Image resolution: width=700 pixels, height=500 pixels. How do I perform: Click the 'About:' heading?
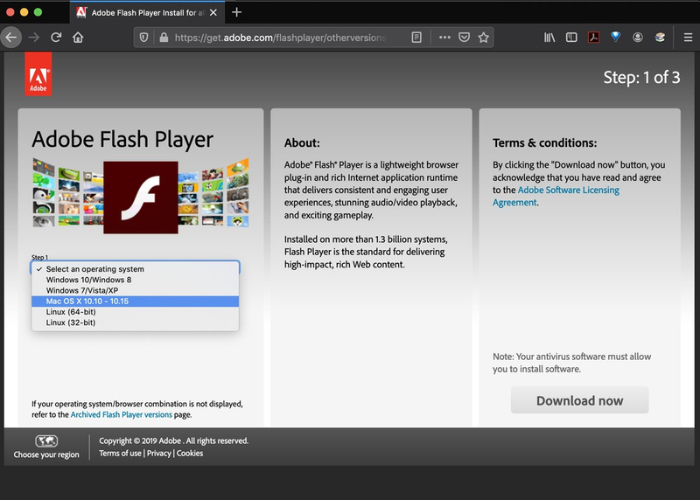click(x=302, y=143)
